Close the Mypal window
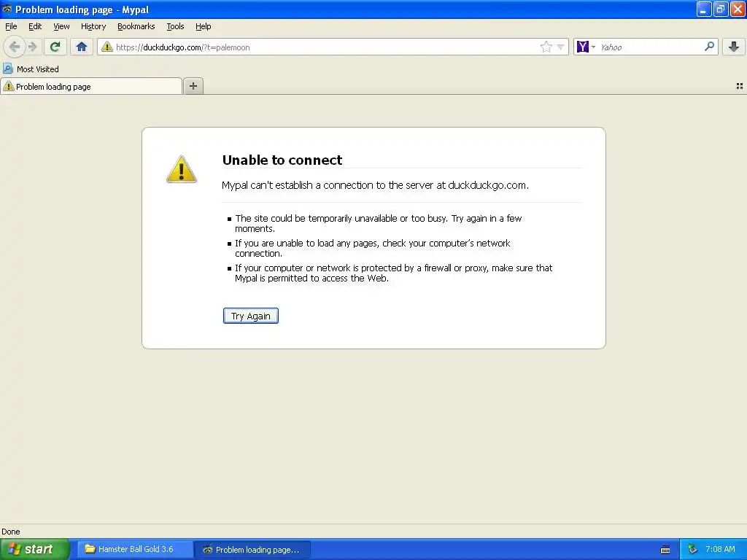 [738, 9]
